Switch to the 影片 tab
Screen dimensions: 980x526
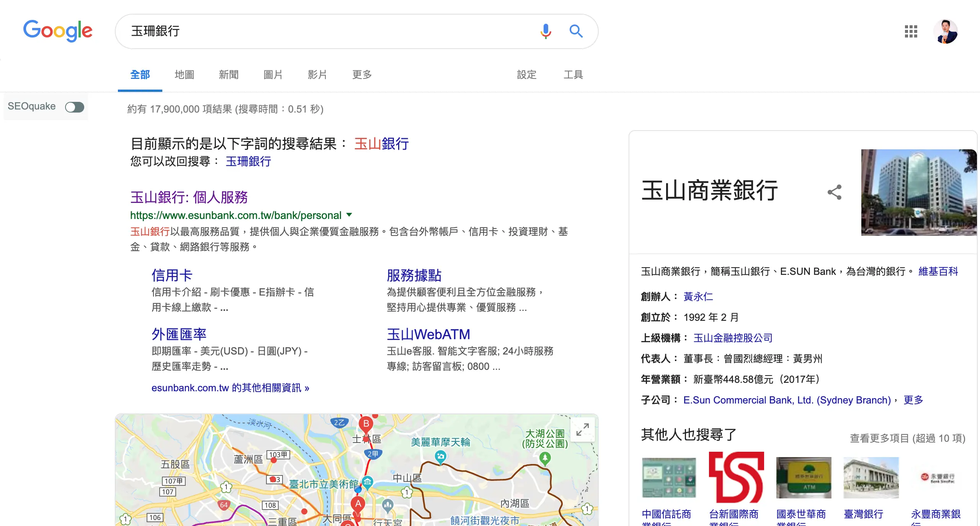pyautogui.click(x=317, y=75)
